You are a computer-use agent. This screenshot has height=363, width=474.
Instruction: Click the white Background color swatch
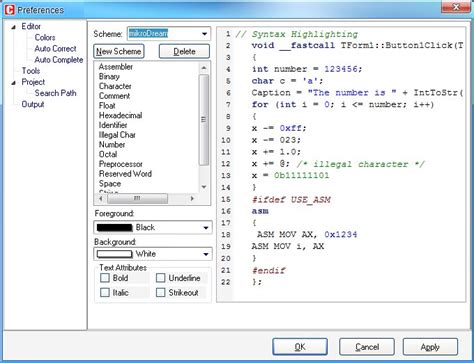click(114, 254)
